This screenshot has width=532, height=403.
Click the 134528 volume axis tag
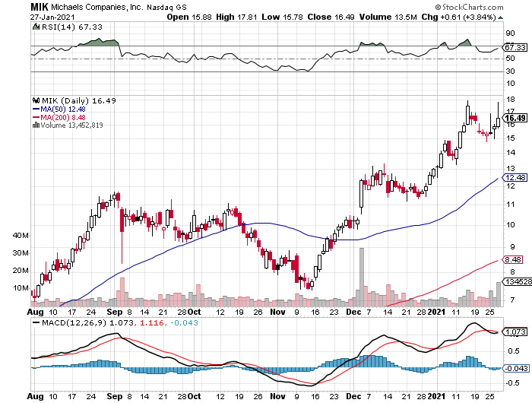point(517,282)
